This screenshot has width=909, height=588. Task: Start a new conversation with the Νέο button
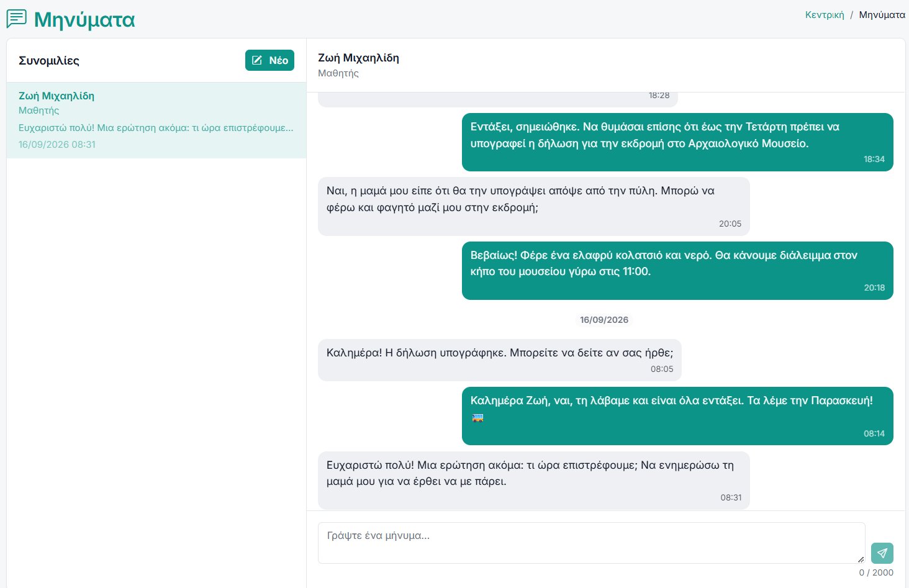pyautogui.click(x=269, y=60)
